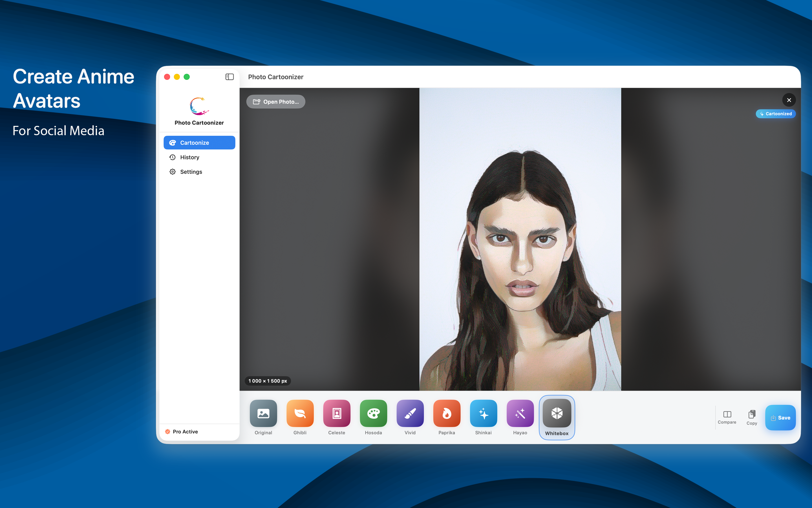Apply the Celeste style
Image resolution: width=812 pixels, height=508 pixels.
coord(337,413)
